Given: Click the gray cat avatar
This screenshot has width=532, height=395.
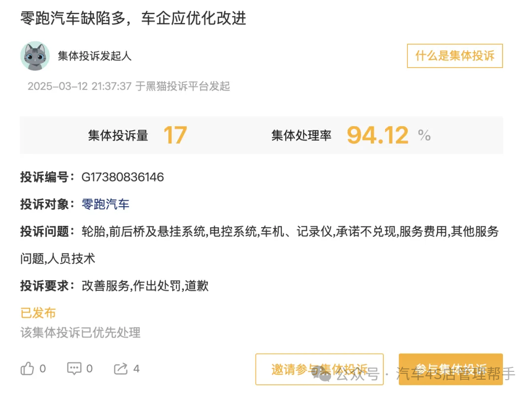Looking at the screenshot, I should tap(35, 56).
